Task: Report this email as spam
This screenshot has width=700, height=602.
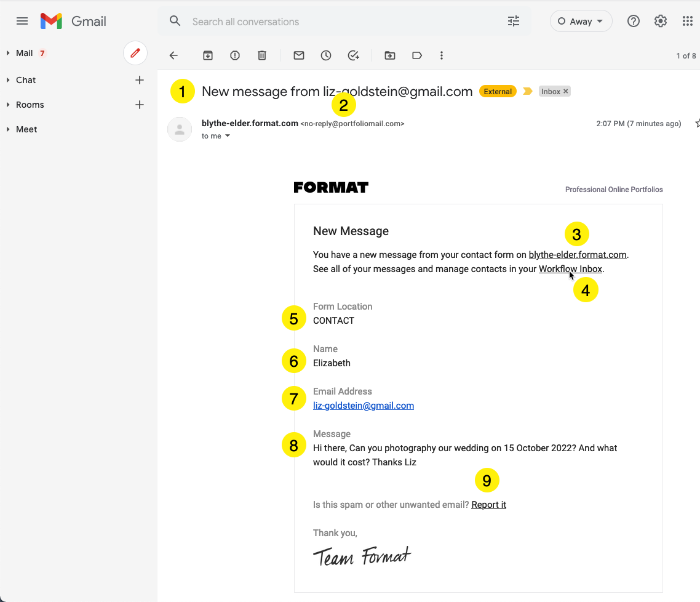Action: [x=235, y=55]
